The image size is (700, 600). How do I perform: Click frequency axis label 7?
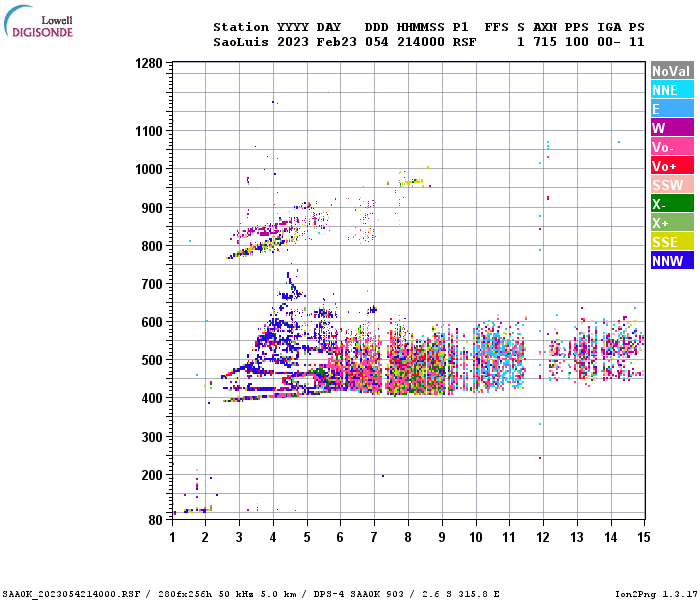point(374,537)
